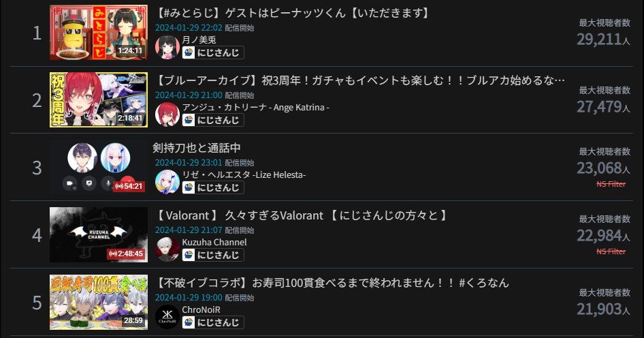Viewport: 644px width, 338px height.
Task: Open 月ノ美兎's channel avatar icon
Action: [167, 47]
